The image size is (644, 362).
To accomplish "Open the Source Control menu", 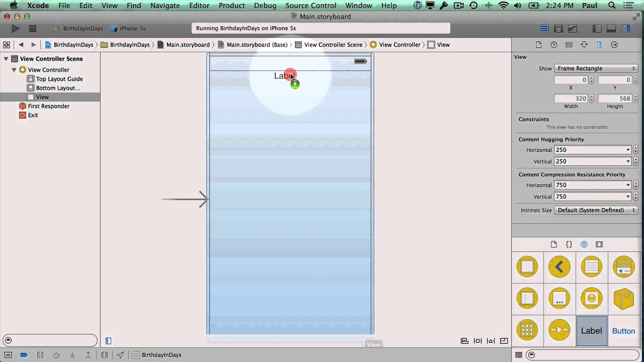I will (311, 6).
